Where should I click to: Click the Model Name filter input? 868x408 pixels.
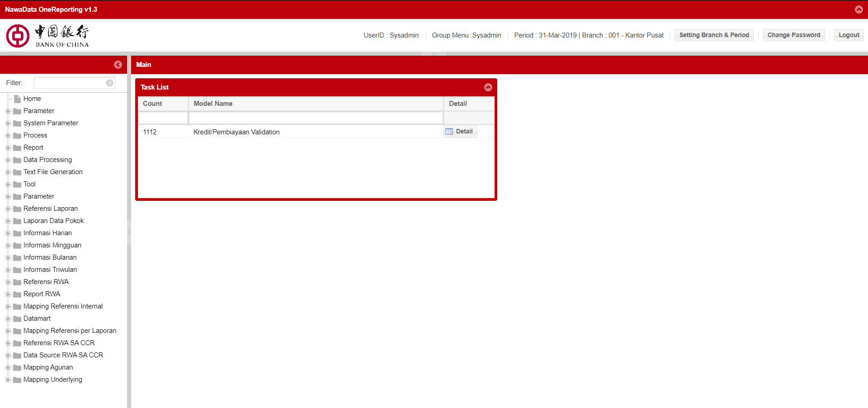click(x=316, y=118)
